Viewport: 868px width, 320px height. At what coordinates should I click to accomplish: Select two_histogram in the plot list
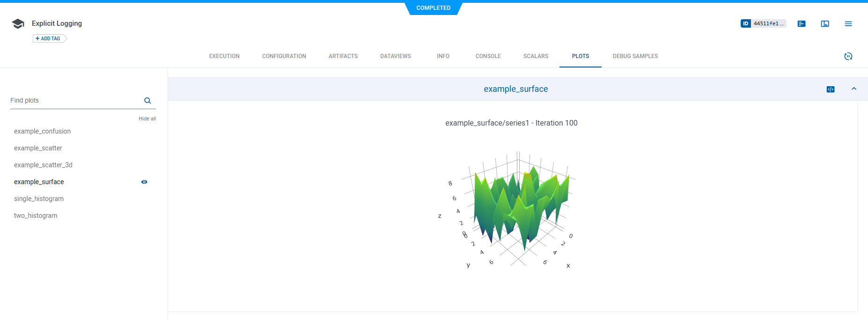[x=36, y=216]
